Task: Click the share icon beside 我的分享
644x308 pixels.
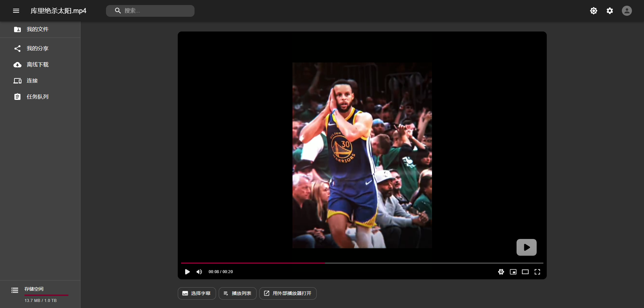Action: coord(17,49)
